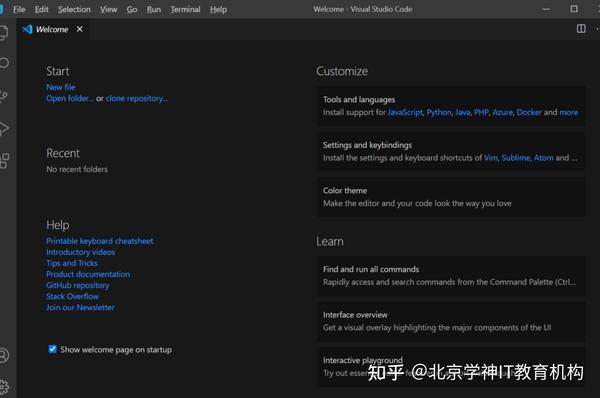Install Java language support

pos(463,113)
